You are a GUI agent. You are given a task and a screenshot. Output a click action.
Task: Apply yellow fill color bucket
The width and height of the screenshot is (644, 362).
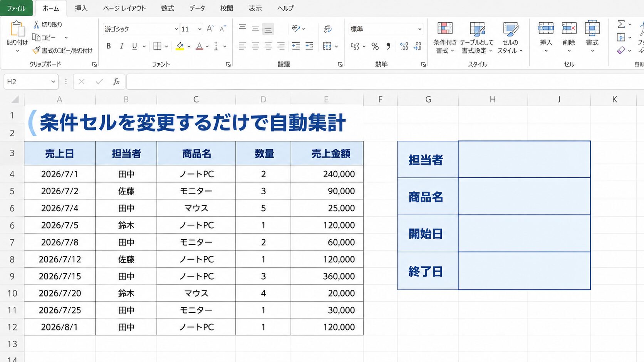(x=179, y=46)
